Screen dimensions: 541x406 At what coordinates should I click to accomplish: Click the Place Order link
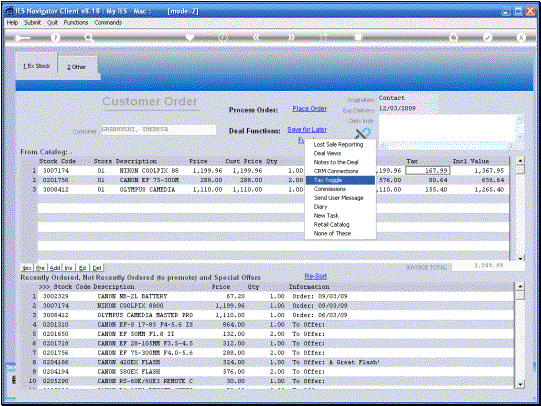pos(309,109)
